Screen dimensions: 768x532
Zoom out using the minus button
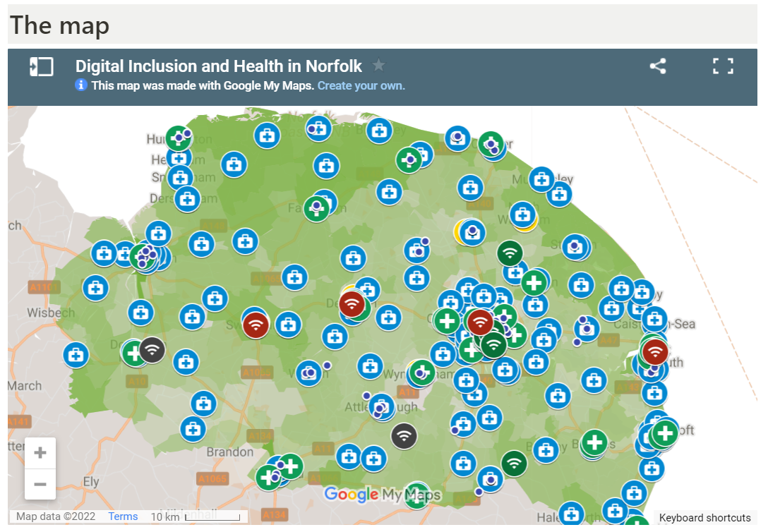click(40, 485)
